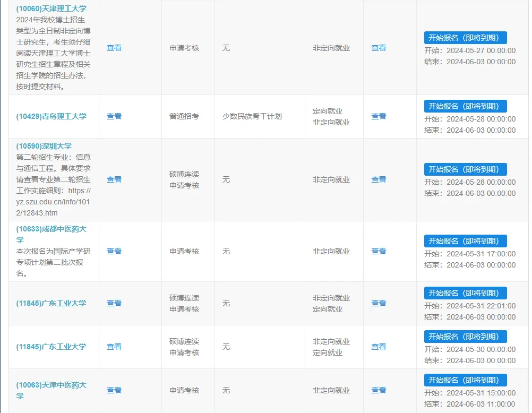Open the (10060)天津理工大学 school link
The height and width of the screenshot is (413, 532).
click(51, 8)
